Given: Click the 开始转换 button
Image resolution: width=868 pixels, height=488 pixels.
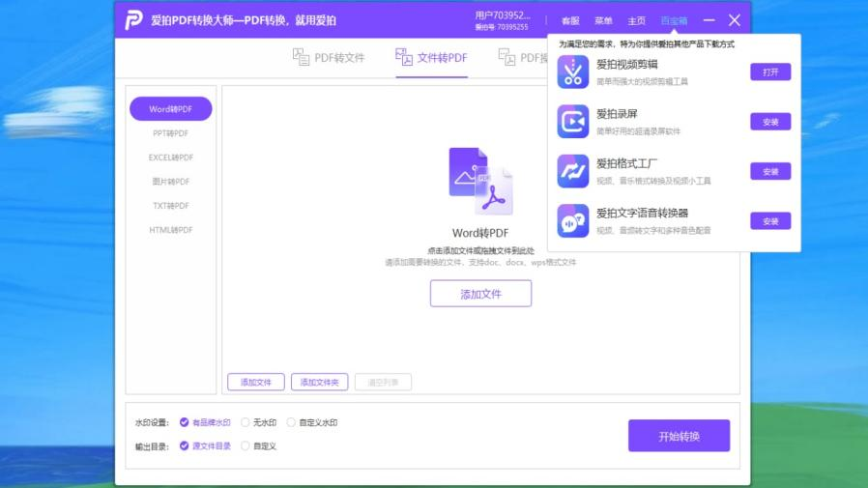Looking at the screenshot, I should point(679,436).
